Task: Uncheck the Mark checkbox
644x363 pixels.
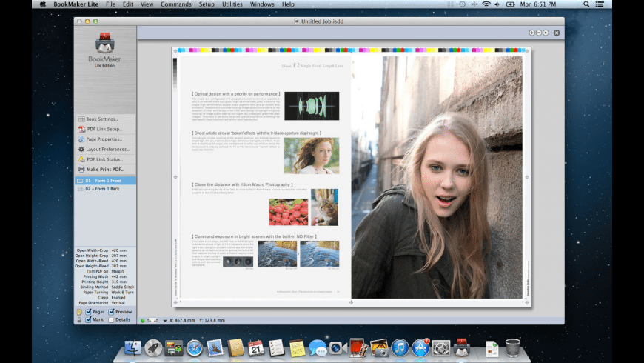Action: tap(88, 320)
